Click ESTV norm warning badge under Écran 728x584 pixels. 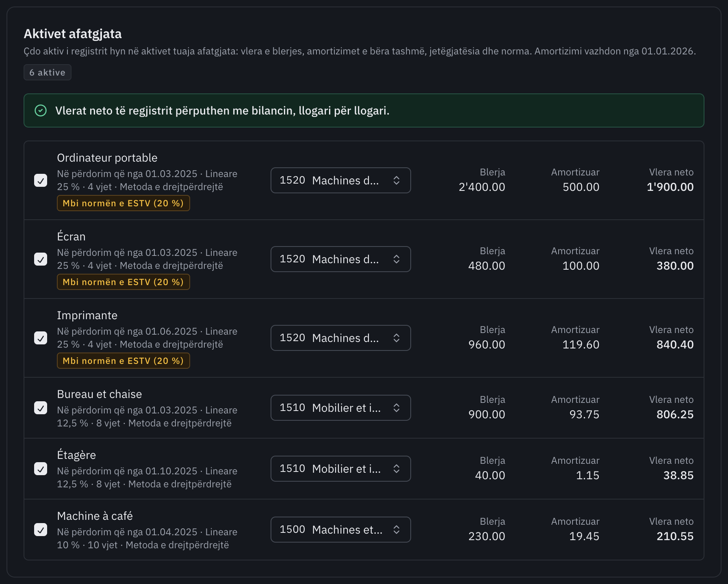[x=123, y=282]
